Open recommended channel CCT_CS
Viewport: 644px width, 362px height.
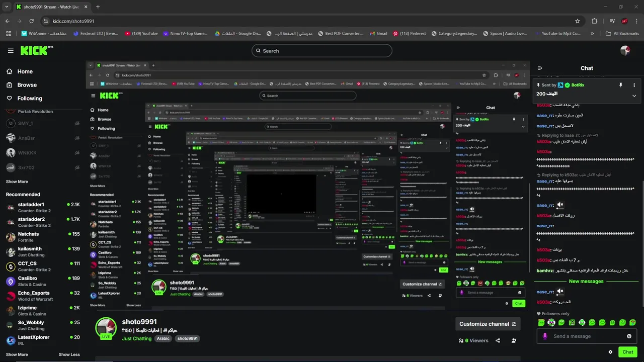click(43, 266)
